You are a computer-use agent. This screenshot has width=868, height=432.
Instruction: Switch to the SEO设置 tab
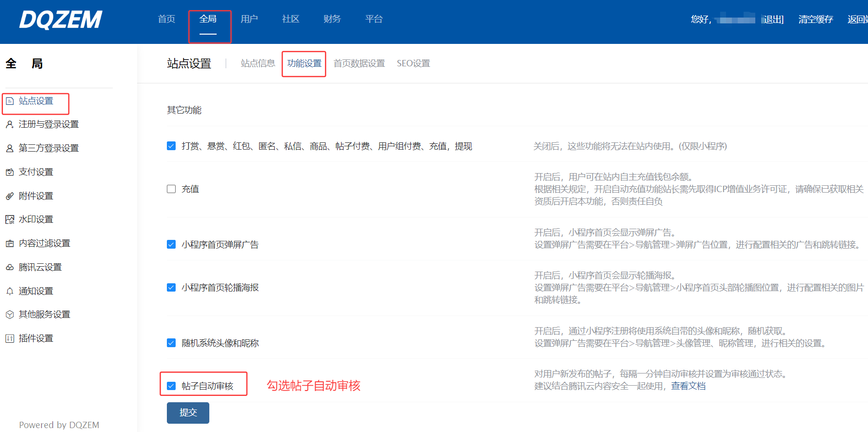tap(413, 63)
